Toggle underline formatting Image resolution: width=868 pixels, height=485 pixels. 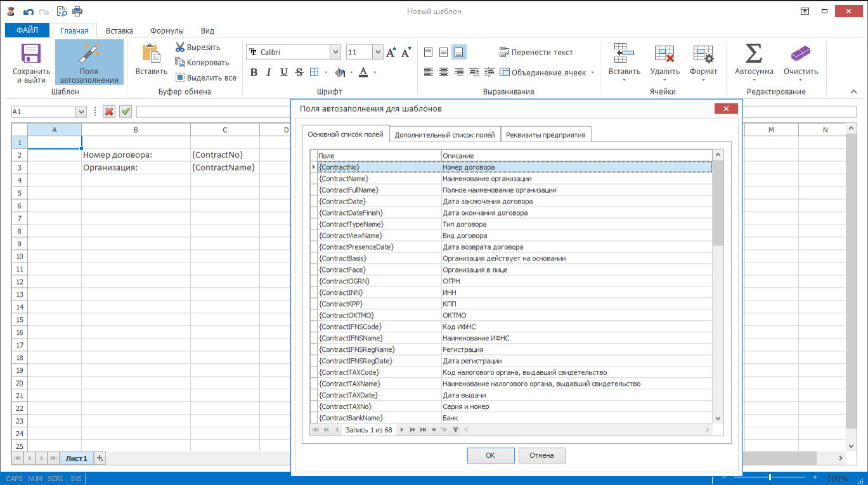(x=283, y=72)
